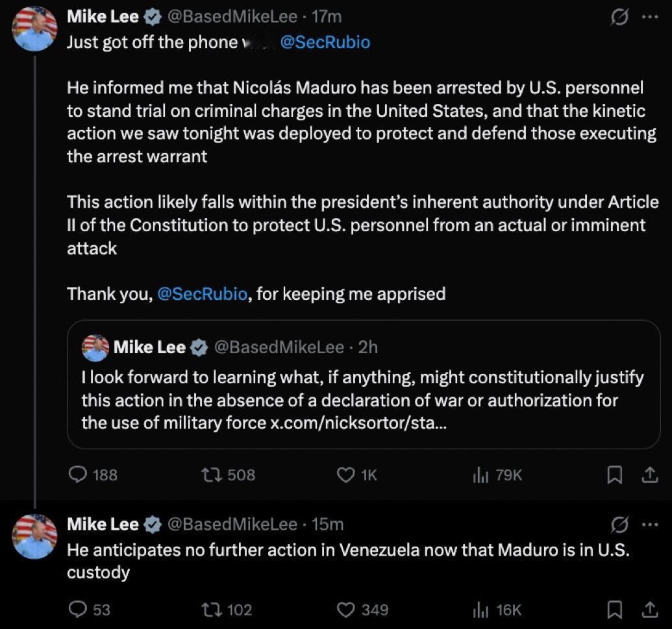Share the first Mike Lee post
Screen dimensions: 672x629
point(649,476)
